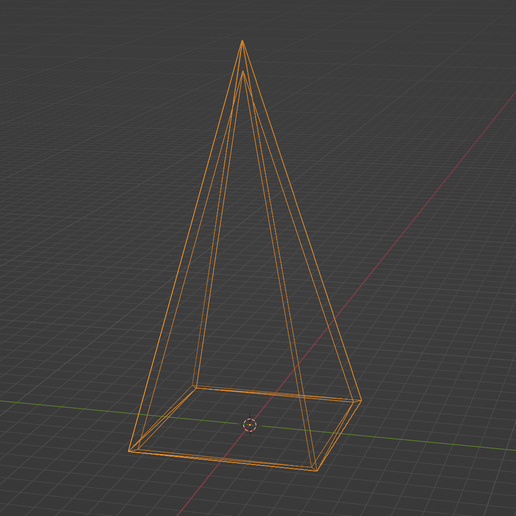Click the 3D cursor at the object origin
This screenshot has width=516, height=516.
point(250,425)
